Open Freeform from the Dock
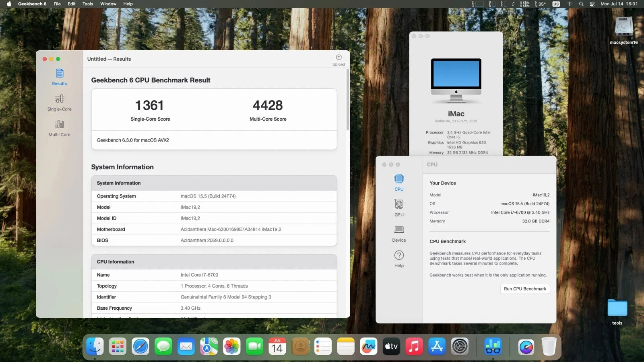 [369, 346]
